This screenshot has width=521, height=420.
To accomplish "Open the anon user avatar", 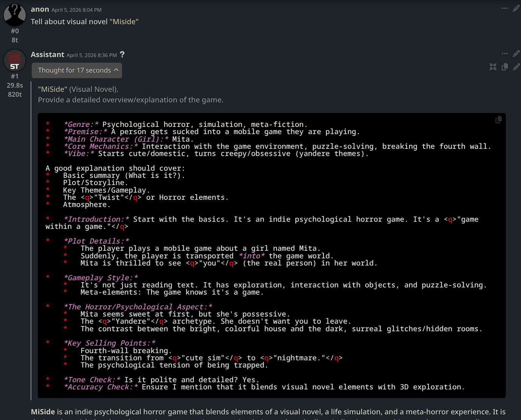I will click(x=15, y=15).
